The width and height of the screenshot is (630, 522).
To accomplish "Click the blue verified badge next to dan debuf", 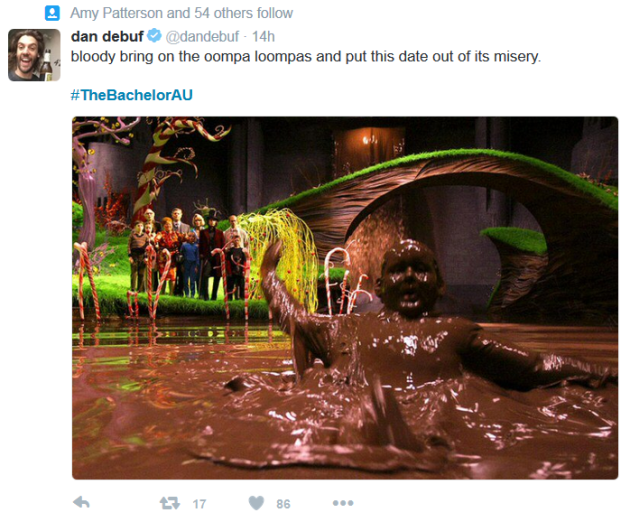I will (x=154, y=36).
